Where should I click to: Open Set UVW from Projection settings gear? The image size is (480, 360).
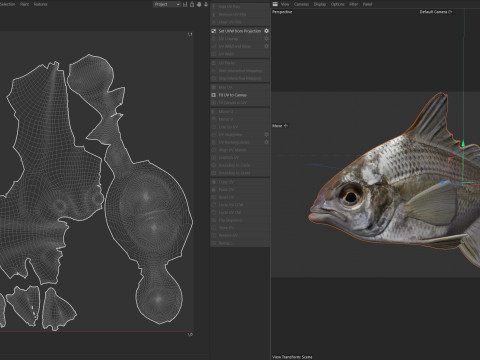[266, 31]
